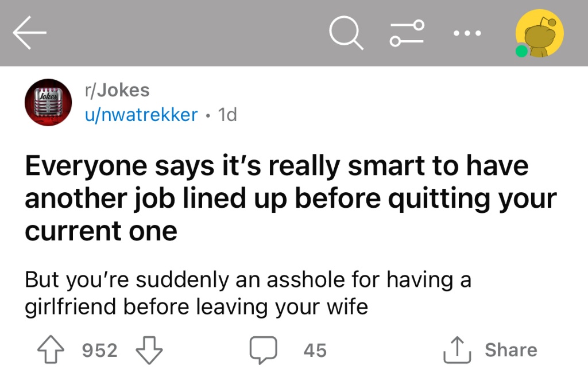
Task: Open search with the magnifier icon
Action: [346, 33]
